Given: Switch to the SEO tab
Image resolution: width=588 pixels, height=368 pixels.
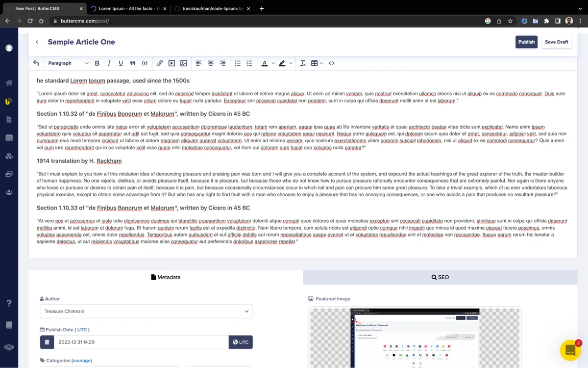Looking at the screenshot, I should tap(440, 277).
